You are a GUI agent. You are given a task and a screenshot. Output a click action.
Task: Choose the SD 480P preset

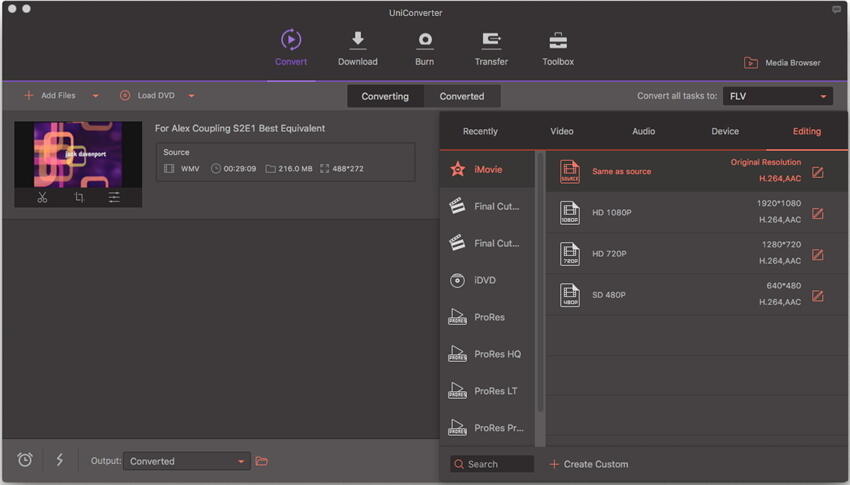tap(697, 295)
